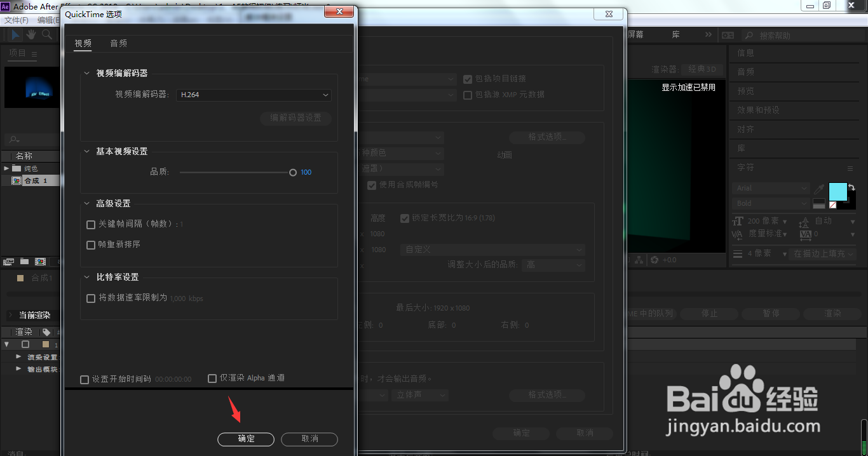Screen dimensions: 868x456
Task: Open the 视频编解码器 H.264 dropdown
Action: point(254,95)
